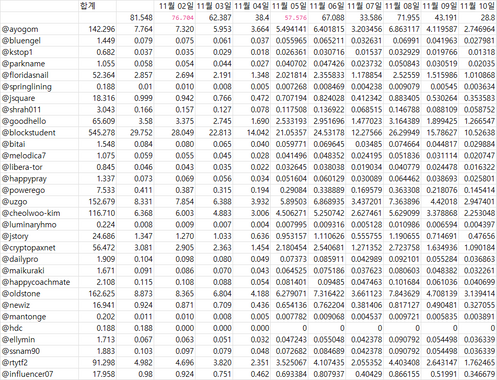Click the @ssnam90 row label
The height and width of the screenshot is (380, 497).
coord(21,351)
